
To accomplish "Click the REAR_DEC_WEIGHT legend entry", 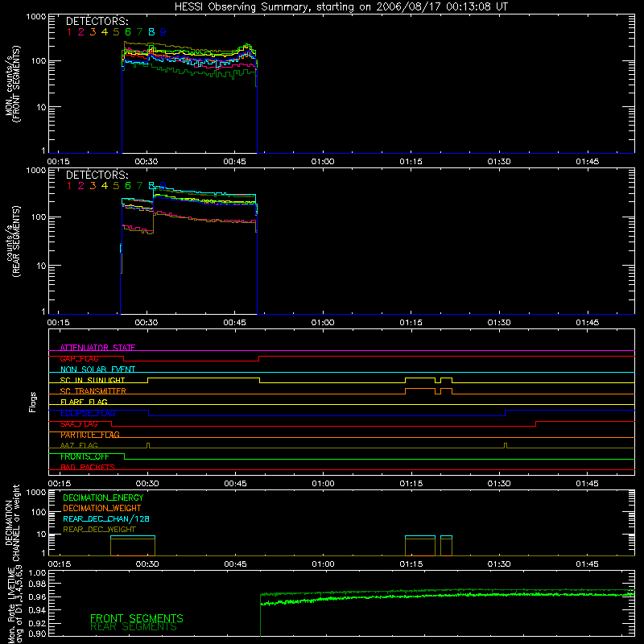I will point(99,530).
